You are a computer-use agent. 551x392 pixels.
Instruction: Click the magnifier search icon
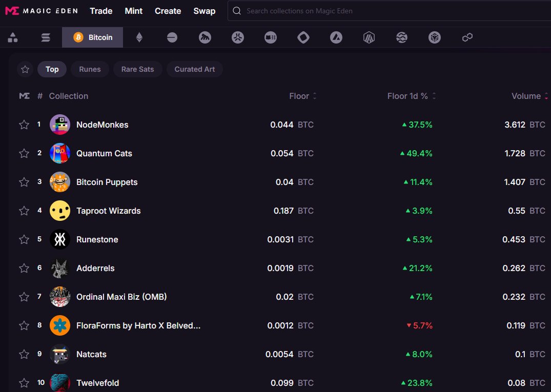click(237, 11)
